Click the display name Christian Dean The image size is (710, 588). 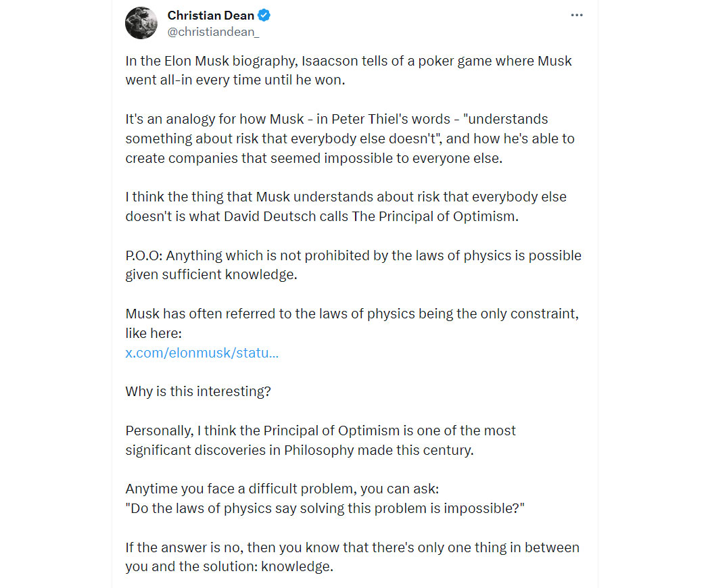(x=210, y=16)
